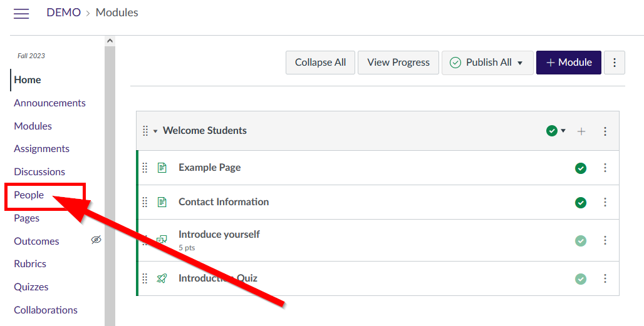Toggle the publish status of Contact Information

coord(581,203)
